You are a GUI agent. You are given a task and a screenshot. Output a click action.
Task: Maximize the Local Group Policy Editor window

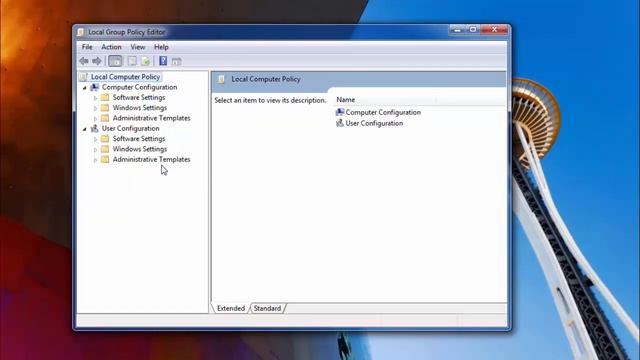point(473,29)
